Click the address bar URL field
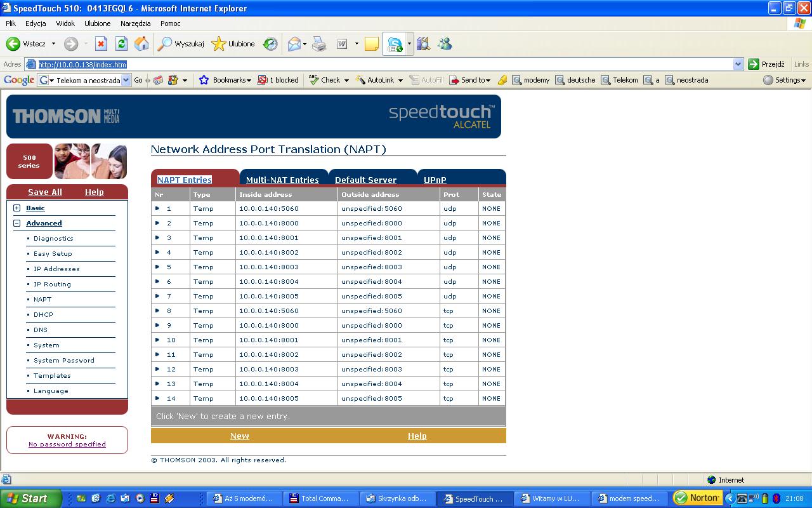 [x=384, y=64]
